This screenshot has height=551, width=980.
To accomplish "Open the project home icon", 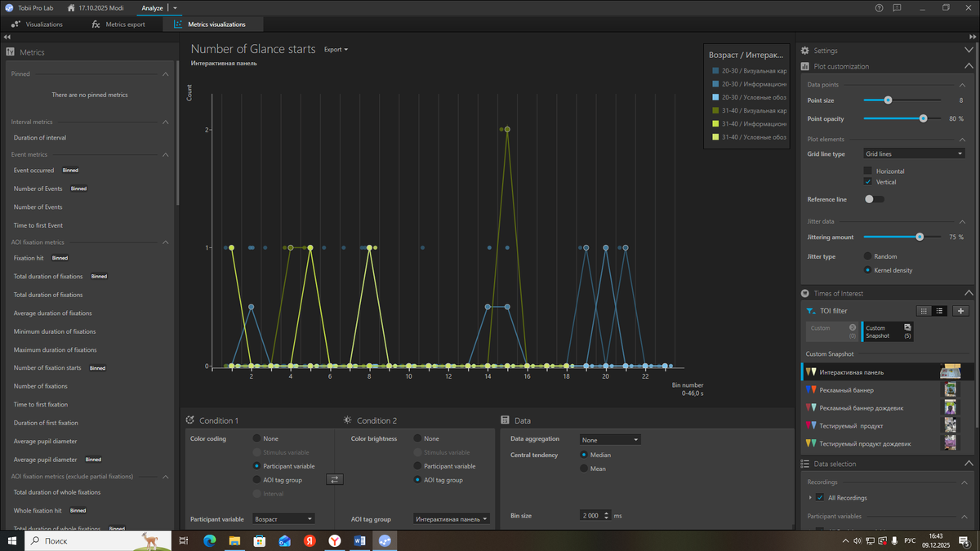I will pos(72,8).
